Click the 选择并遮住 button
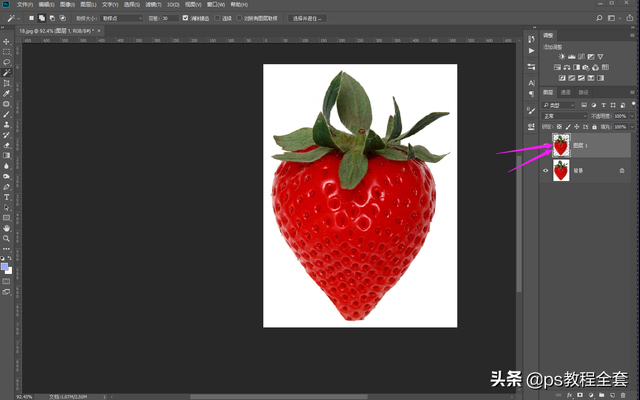640x400 pixels. (x=307, y=18)
